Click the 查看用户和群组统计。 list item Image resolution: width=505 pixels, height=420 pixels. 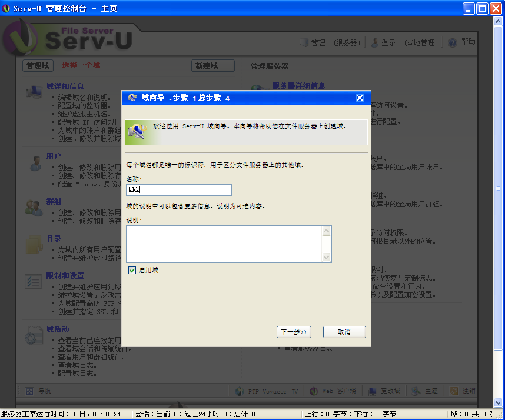point(91,357)
